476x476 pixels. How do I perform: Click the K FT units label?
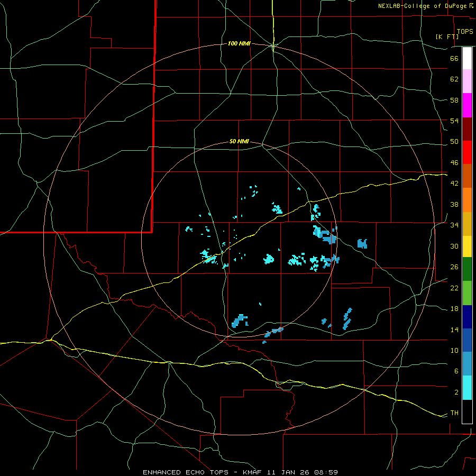click(446, 36)
